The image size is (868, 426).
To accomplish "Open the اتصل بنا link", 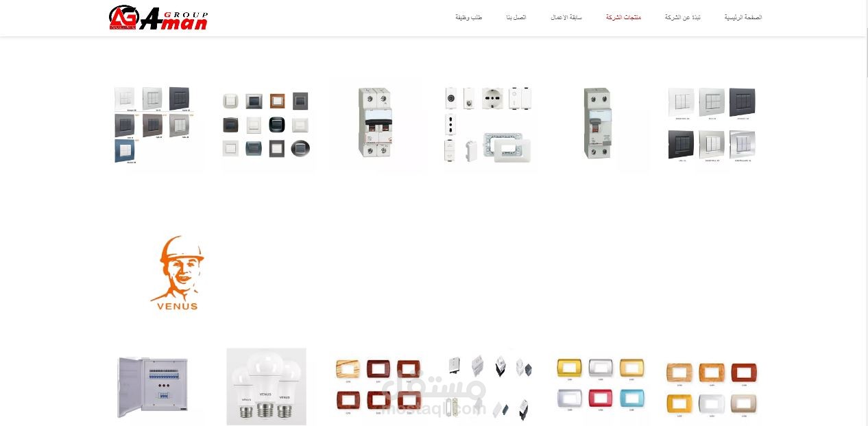I will [516, 17].
